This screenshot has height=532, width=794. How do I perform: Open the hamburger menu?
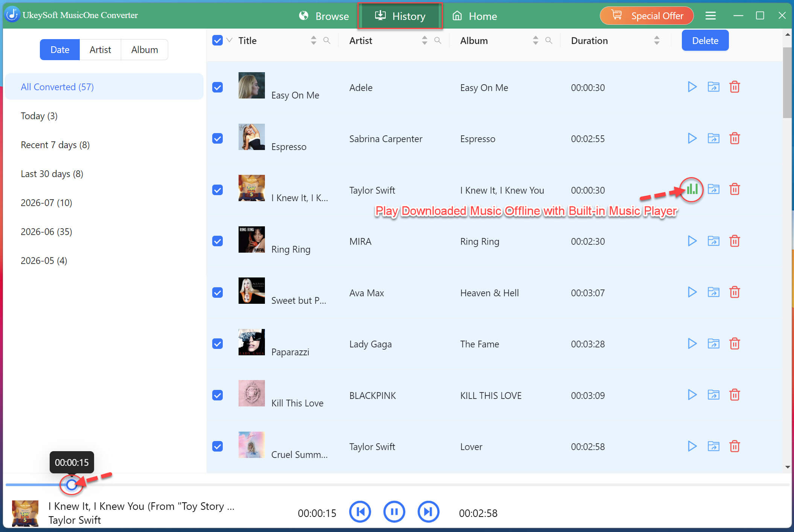point(710,16)
